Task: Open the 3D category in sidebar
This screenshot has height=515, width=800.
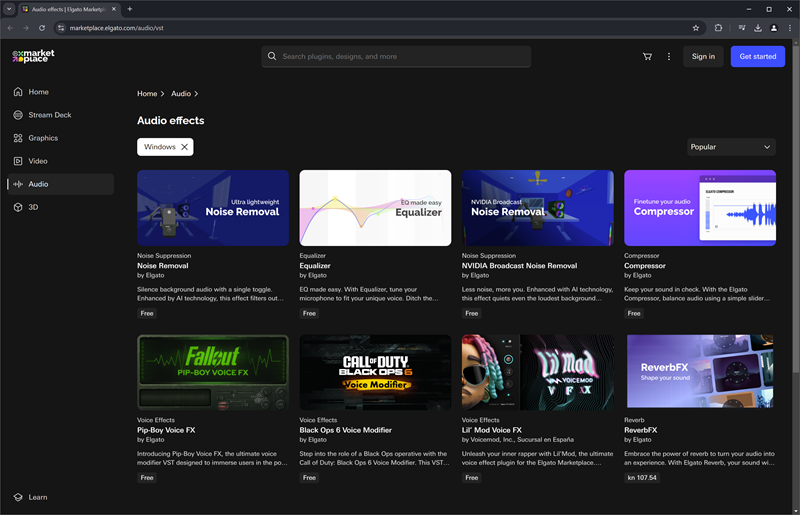Action: coord(33,207)
